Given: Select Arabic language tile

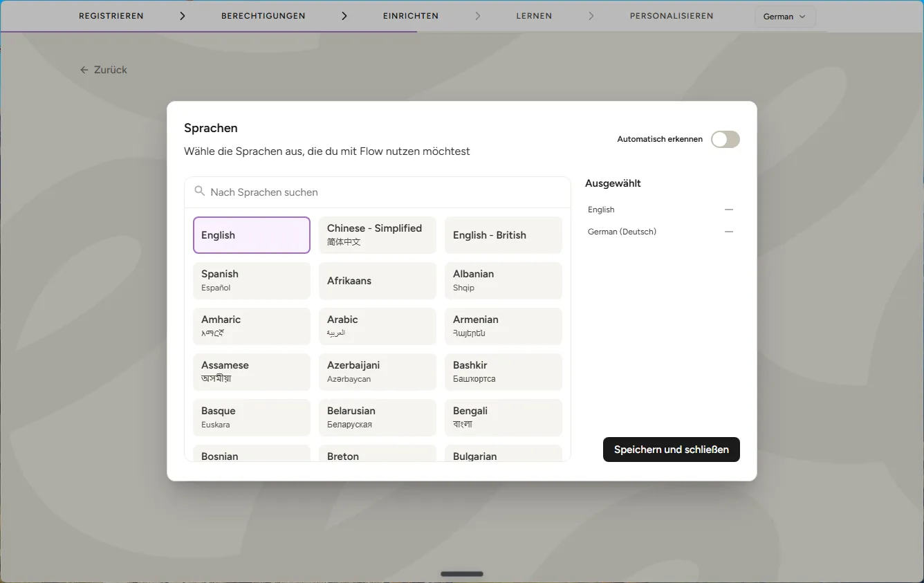Looking at the screenshot, I should 378,326.
